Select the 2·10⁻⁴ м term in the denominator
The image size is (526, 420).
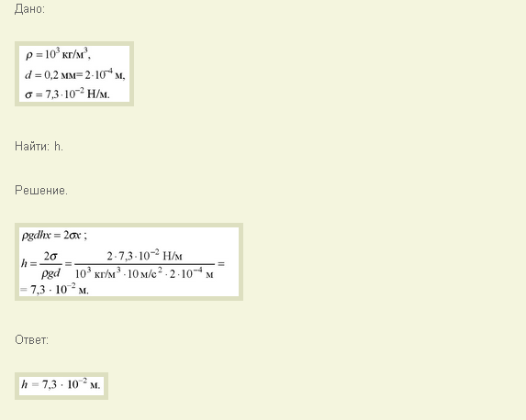[191, 273]
